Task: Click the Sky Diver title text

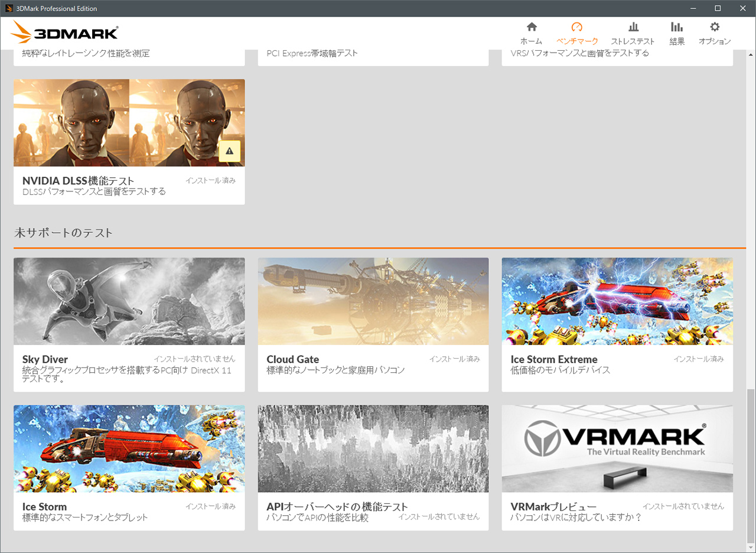Action: point(45,359)
